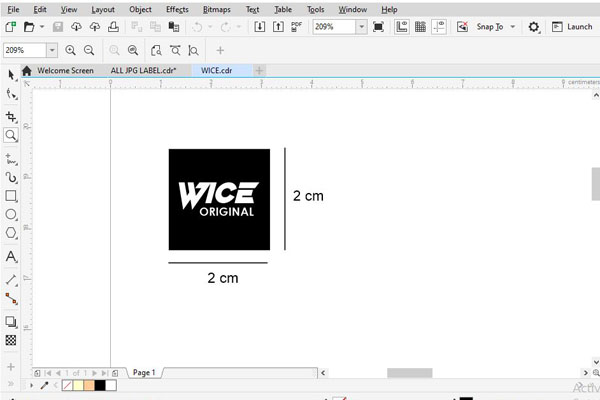Select the Shape edit tool

pyautogui.click(x=11, y=94)
